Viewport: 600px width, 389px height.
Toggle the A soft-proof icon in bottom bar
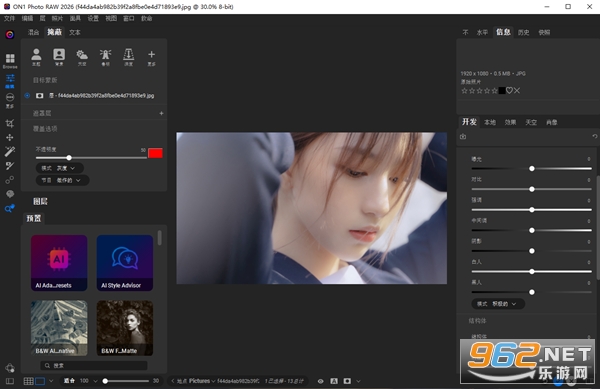tap(334, 381)
